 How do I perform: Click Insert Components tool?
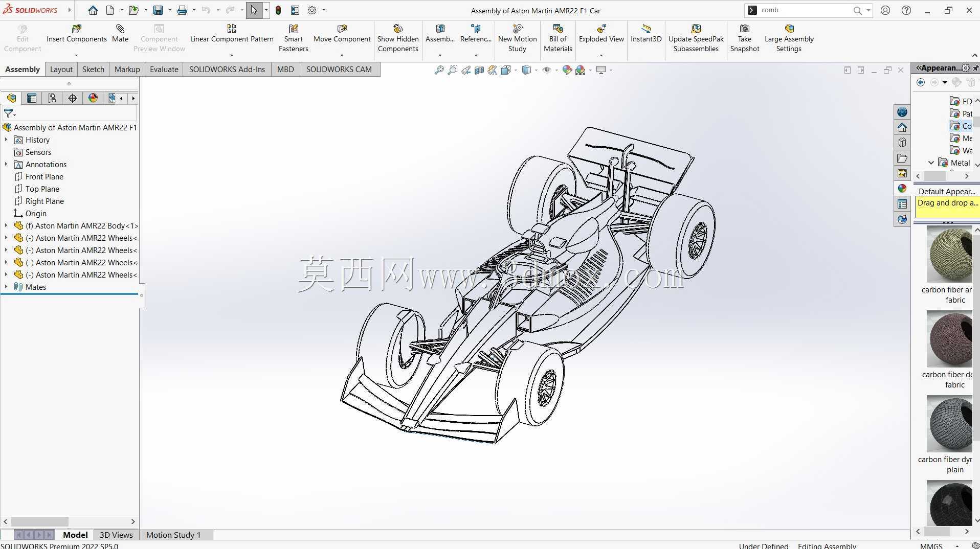coord(77,34)
